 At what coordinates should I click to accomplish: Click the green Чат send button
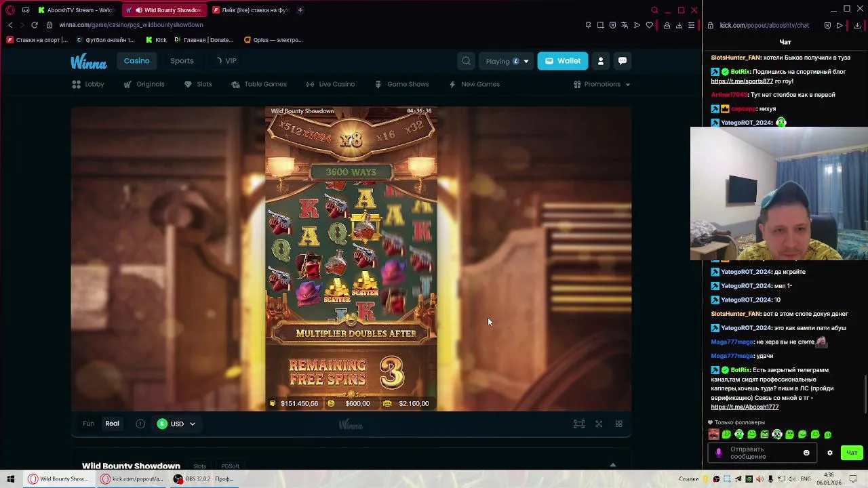point(852,453)
